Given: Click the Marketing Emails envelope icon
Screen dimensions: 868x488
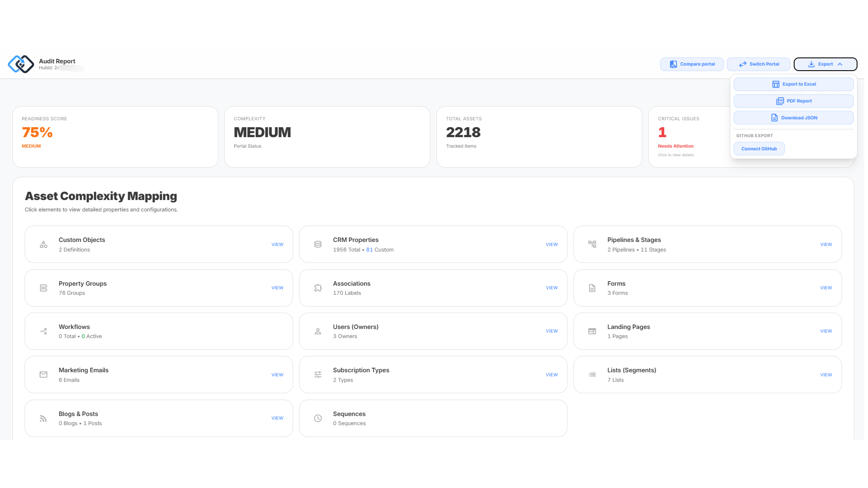Looking at the screenshot, I should [43, 375].
